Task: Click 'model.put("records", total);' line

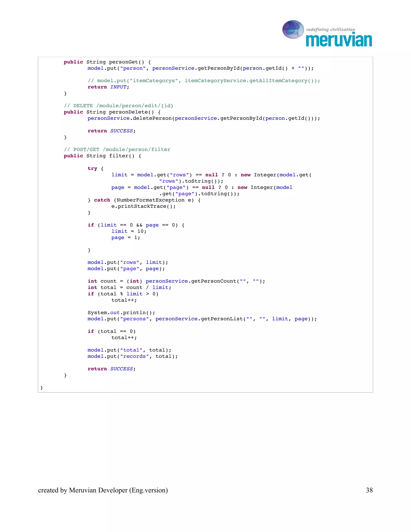Action: point(133,356)
